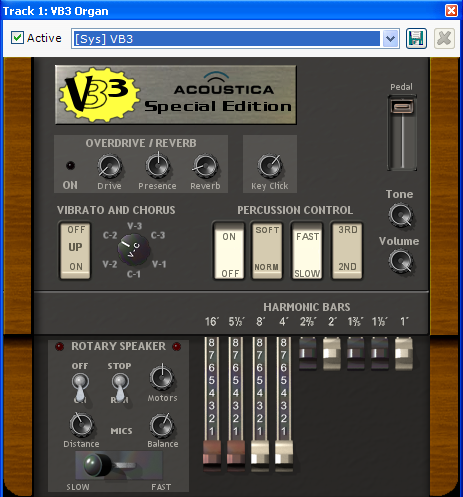Screen dimensions: 463x497
Task: Delete preset using the X icon
Action: pyautogui.click(x=444, y=38)
